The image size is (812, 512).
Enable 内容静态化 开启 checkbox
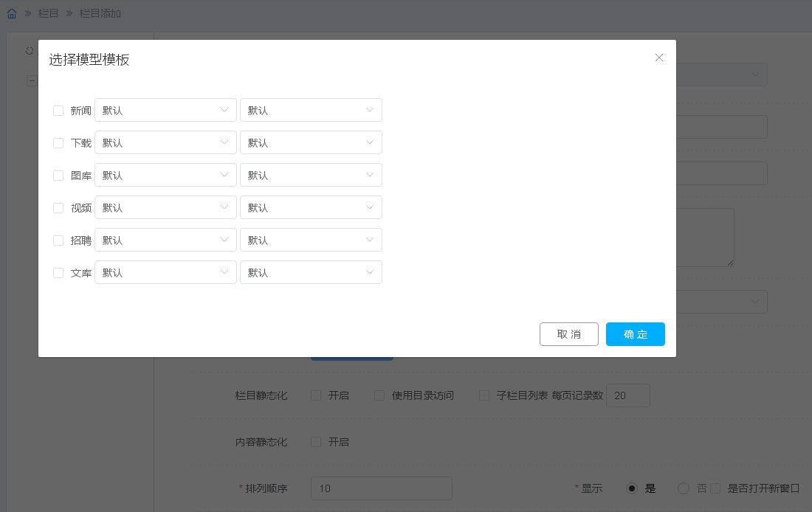coord(316,442)
